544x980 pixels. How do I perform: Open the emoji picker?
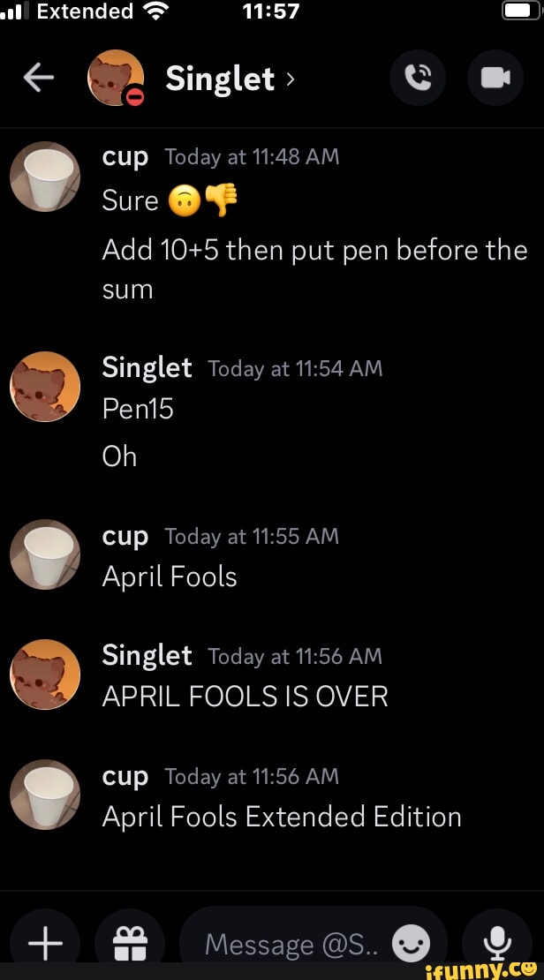409,945
